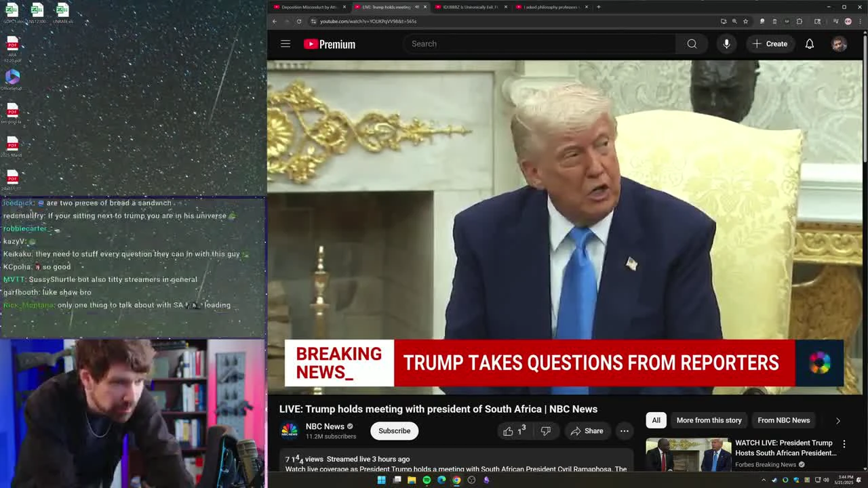
Task: Open NBC News channel avatar
Action: point(290,430)
